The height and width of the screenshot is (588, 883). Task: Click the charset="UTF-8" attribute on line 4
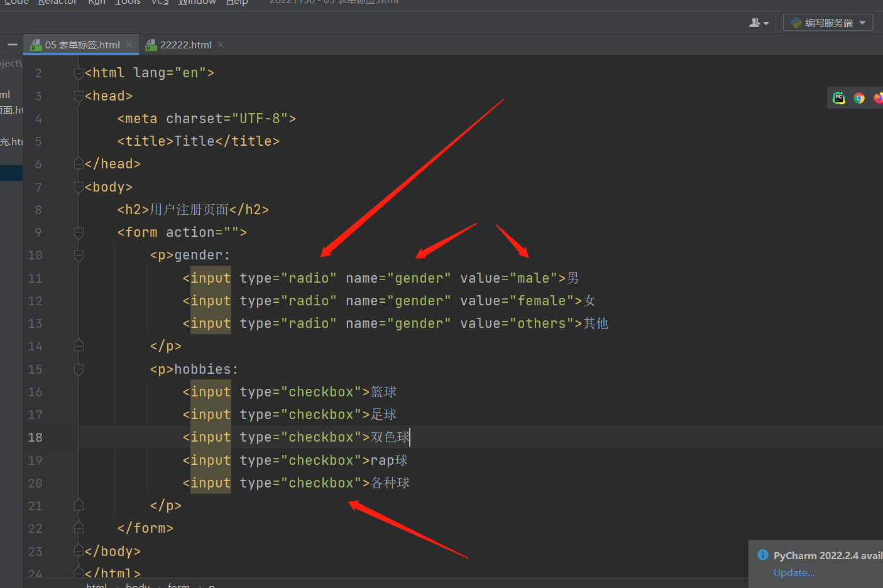[227, 119]
